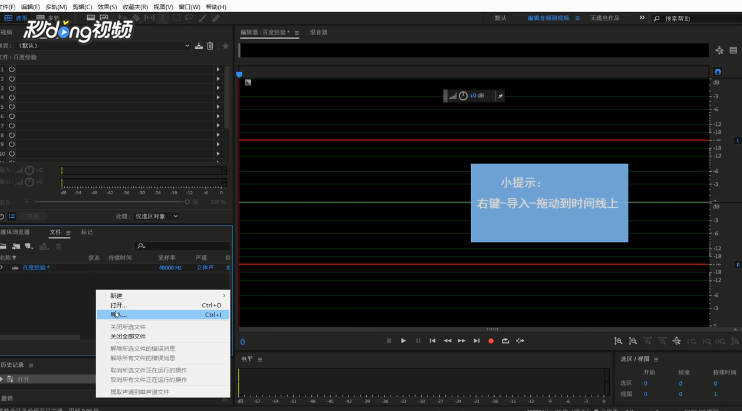Select the Marquee Selection tool
The image size is (742, 411).
176,18
